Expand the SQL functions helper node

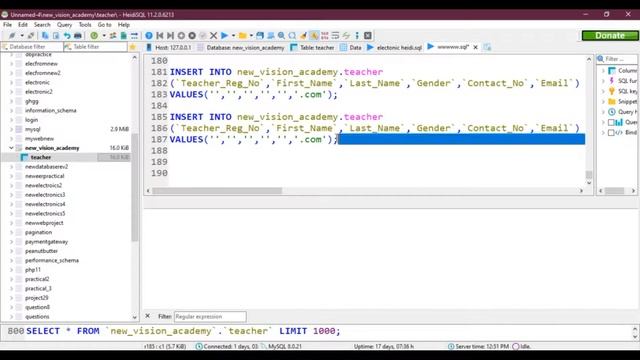(x=603, y=81)
